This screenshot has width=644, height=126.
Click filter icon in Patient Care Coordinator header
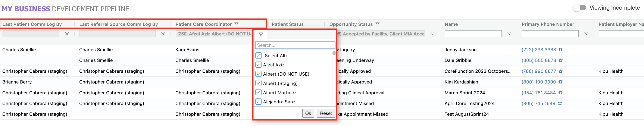coord(236,24)
